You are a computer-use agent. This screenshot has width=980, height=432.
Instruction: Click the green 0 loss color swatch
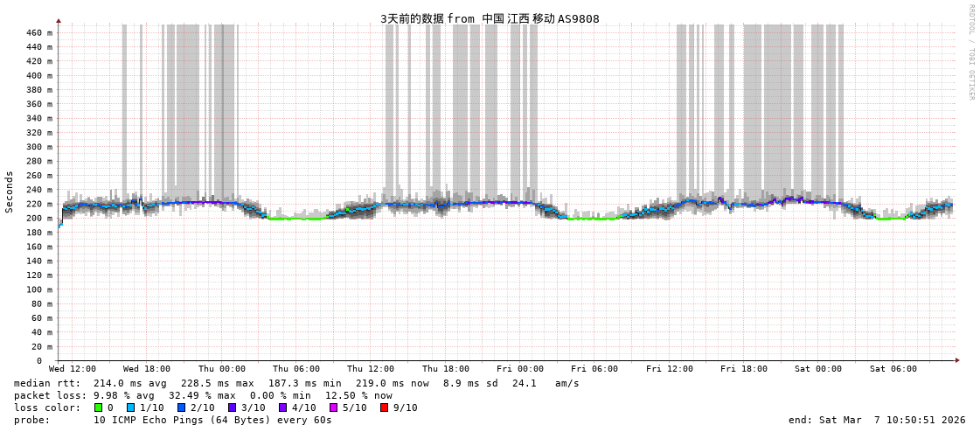tap(99, 408)
